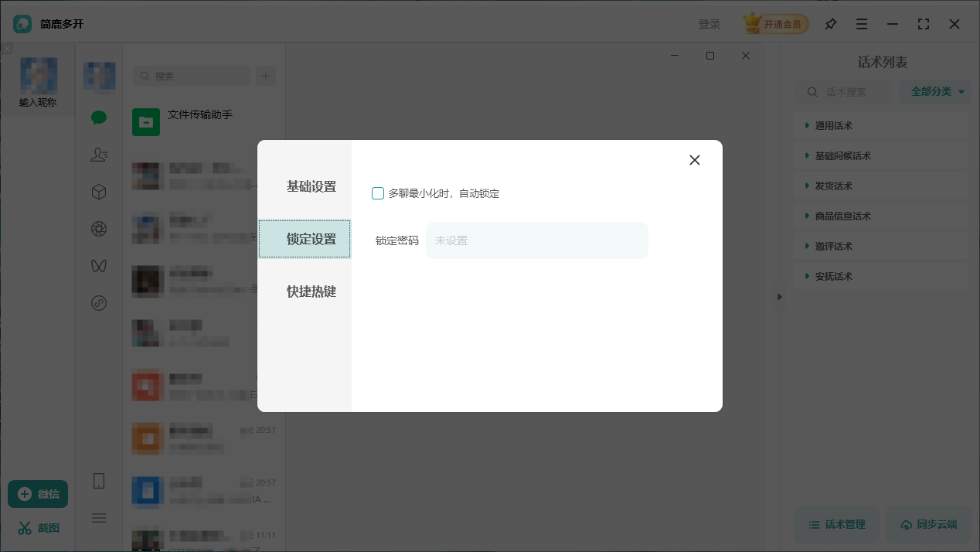The width and height of the screenshot is (980, 552).
Task: Open the chat messages panel
Action: (x=98, y=117)
